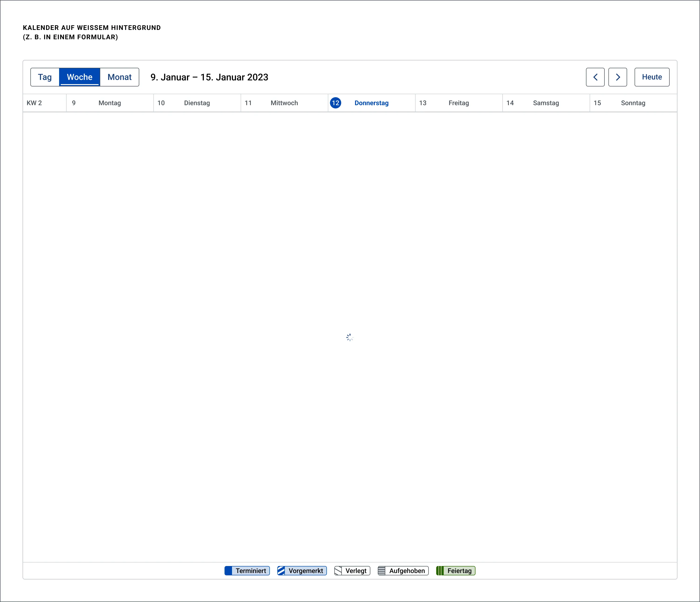Screen dimensions: 700x602
Task: Go to next week with right chevron
Action: (x=618, y=77)
